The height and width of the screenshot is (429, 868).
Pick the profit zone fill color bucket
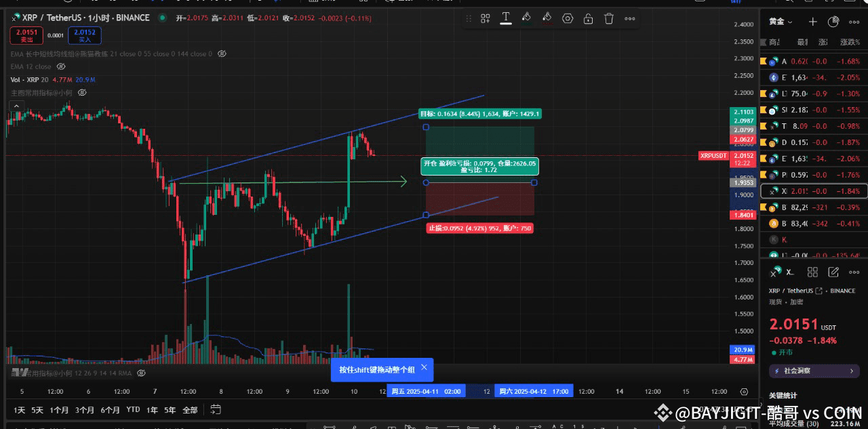click(526, 18)
